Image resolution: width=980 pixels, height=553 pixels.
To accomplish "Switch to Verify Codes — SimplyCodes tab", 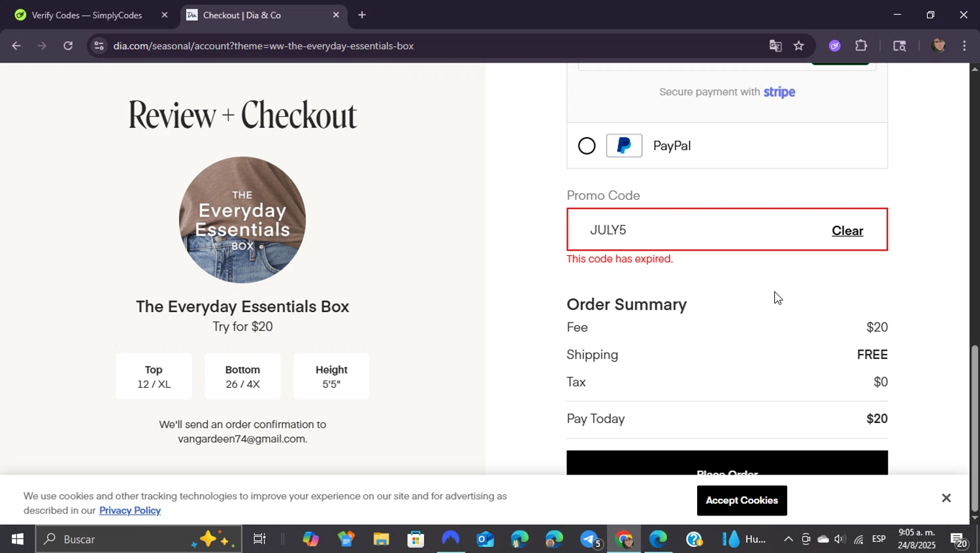I will click(x=87, y=15).
